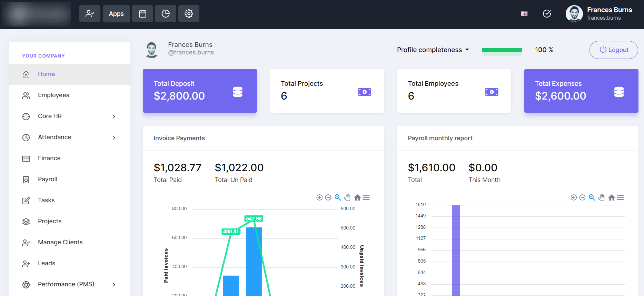The width and height of the screenshot is (644, 296).
Task: Expand Attendance submenu arrow
Action: pyautogui.click(x=114, y=137)
